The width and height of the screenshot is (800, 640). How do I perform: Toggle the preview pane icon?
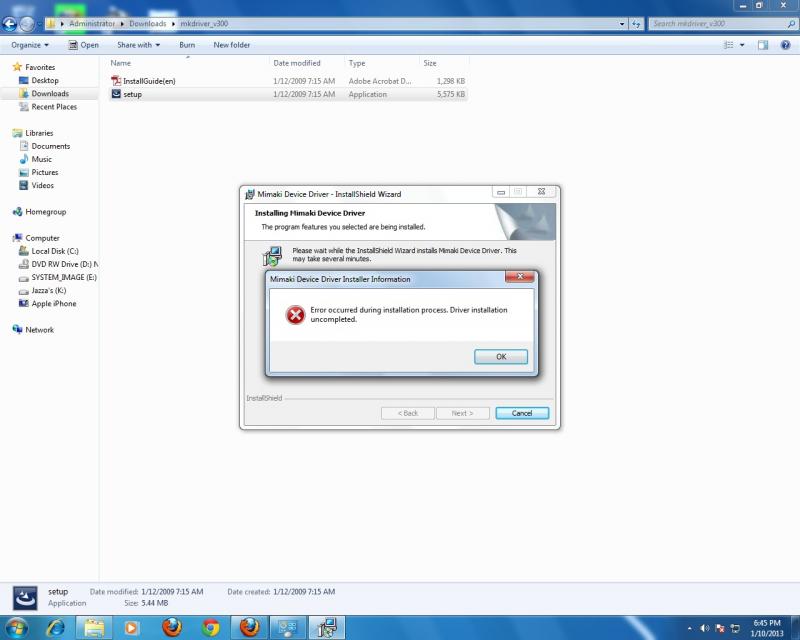(763, 45)
